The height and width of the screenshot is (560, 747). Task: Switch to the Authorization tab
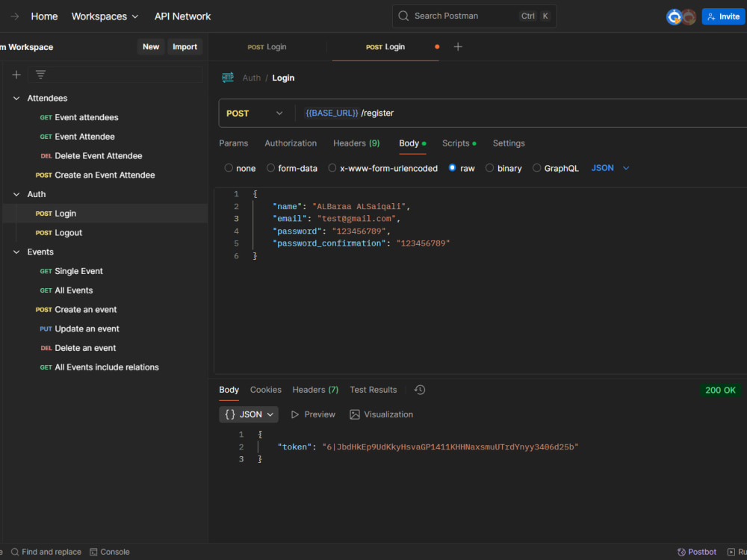click(x=291, y=143)
